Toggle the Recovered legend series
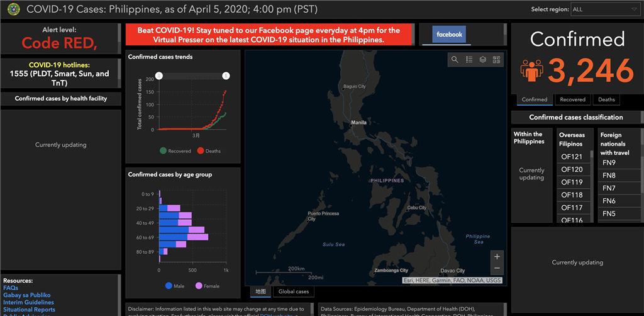Screen dimensions: 644x316 click(175, 151)
